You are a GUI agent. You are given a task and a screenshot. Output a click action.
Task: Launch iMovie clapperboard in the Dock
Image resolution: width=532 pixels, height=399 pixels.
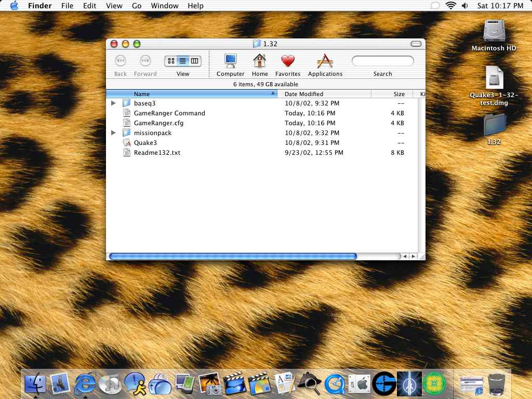tap(234, 384)
